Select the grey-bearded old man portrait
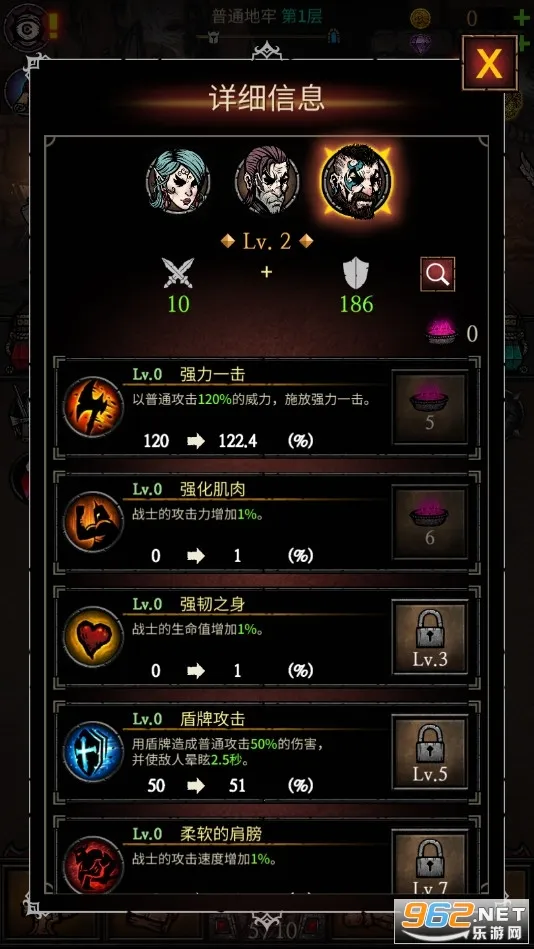The height and width of the screenshot is (949, 534). 266,180
